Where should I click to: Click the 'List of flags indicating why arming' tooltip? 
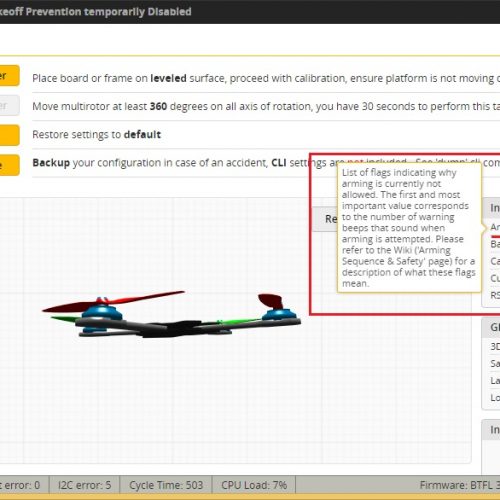[409, 228]
